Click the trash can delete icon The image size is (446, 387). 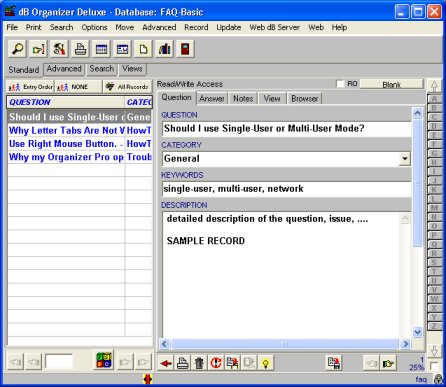[199, 363]
